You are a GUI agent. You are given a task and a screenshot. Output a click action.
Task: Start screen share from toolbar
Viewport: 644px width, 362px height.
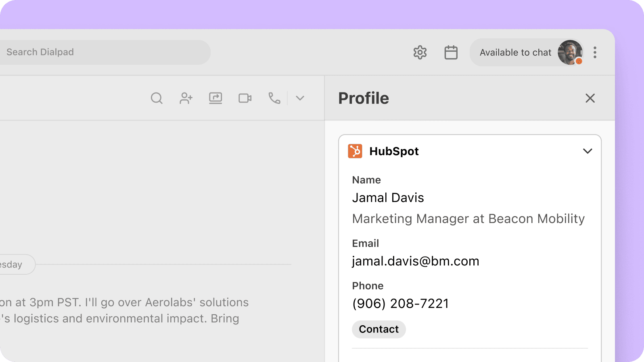click(215, 98)
